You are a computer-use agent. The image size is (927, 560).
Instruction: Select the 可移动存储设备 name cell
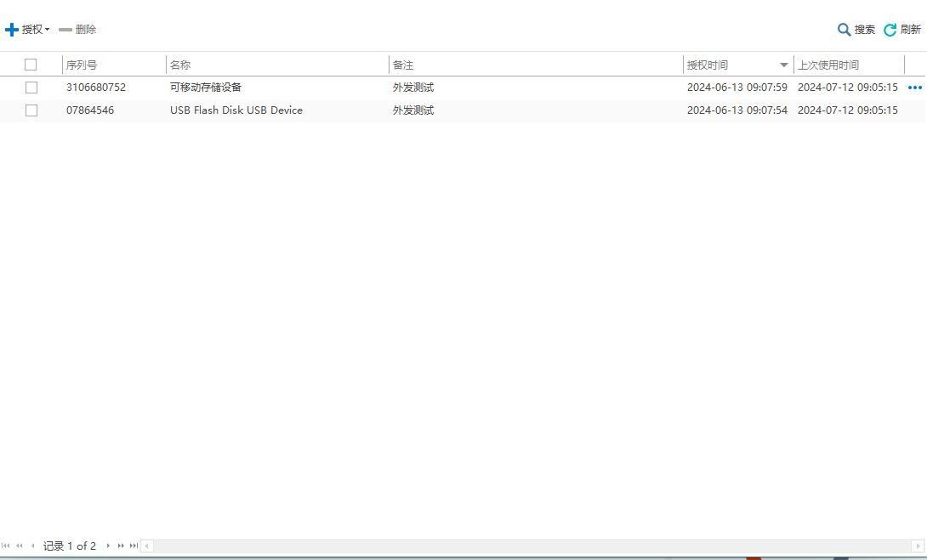point(206,88)
